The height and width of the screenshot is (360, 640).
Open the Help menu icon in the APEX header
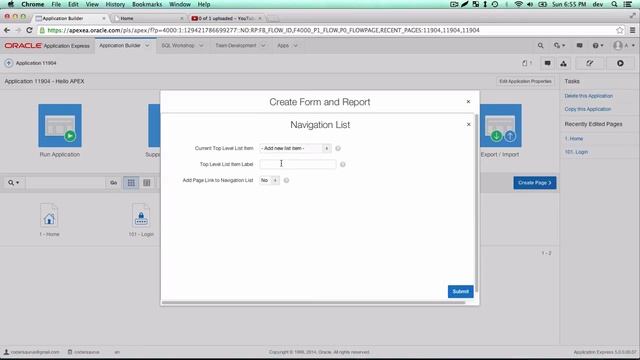(x=598, y=46)
